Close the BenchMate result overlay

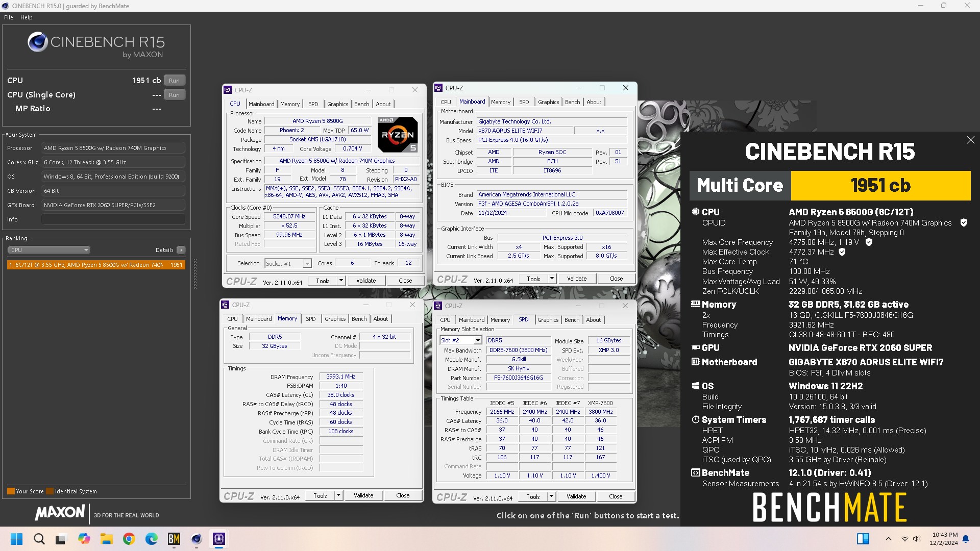coord(970,140)
